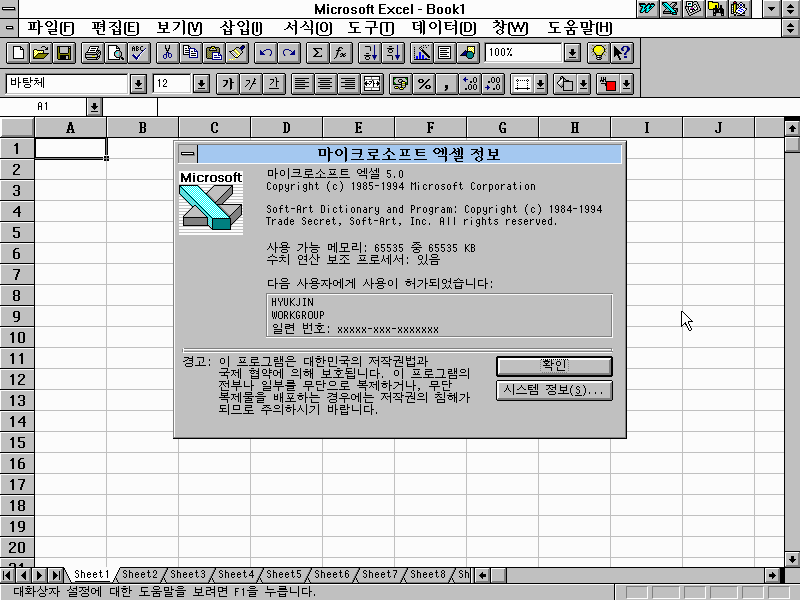Apply Comma Style icon
Image resolution: width=800 pixels, height=600 pixels.
click(447, 84)
